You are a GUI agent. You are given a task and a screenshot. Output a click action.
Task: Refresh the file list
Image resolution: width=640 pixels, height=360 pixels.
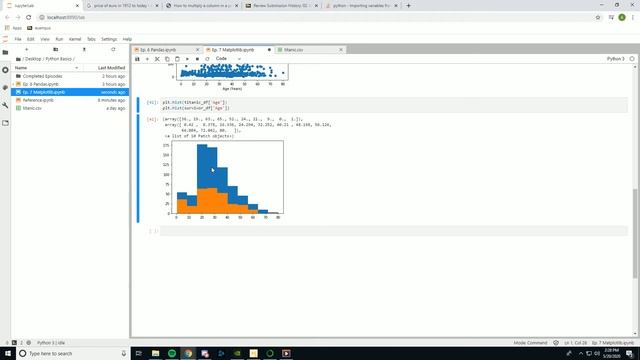point(113,49)
